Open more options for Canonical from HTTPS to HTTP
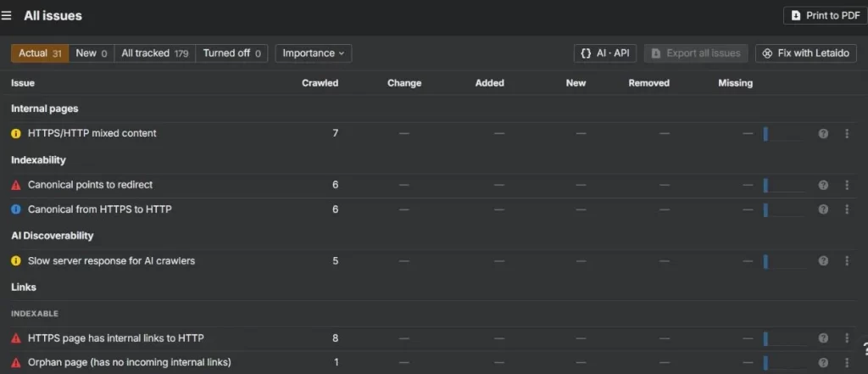This screenshot has height=374, width=868. point(847,209)
